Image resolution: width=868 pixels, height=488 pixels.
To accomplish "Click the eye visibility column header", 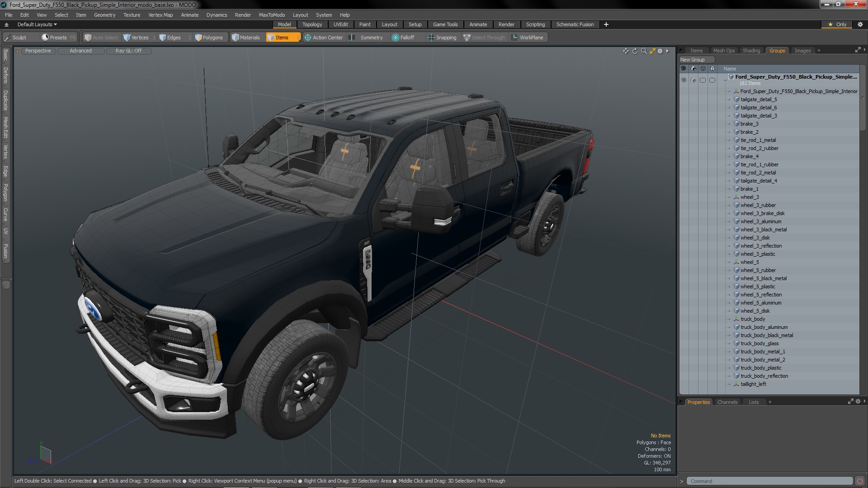I will [x=683, y=69].
